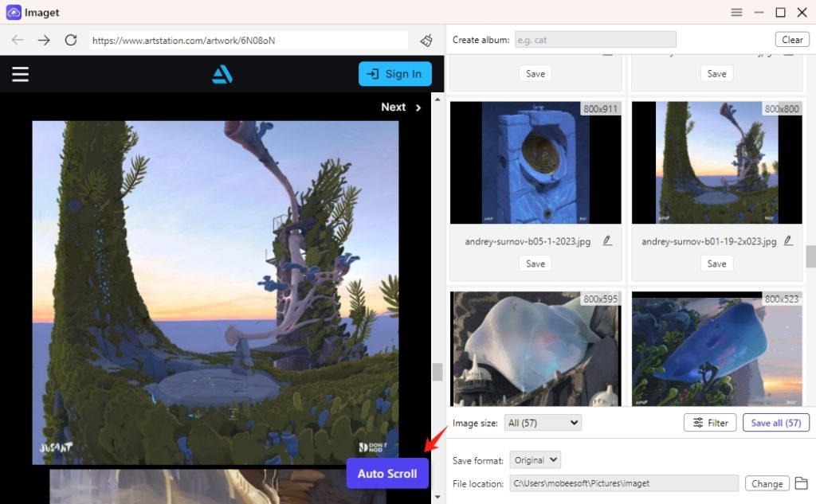816x504 pixels.
Task: Edit the filename andrey-surnov-b05-1-2023.jpg via pencil icon
Action: 606,239
